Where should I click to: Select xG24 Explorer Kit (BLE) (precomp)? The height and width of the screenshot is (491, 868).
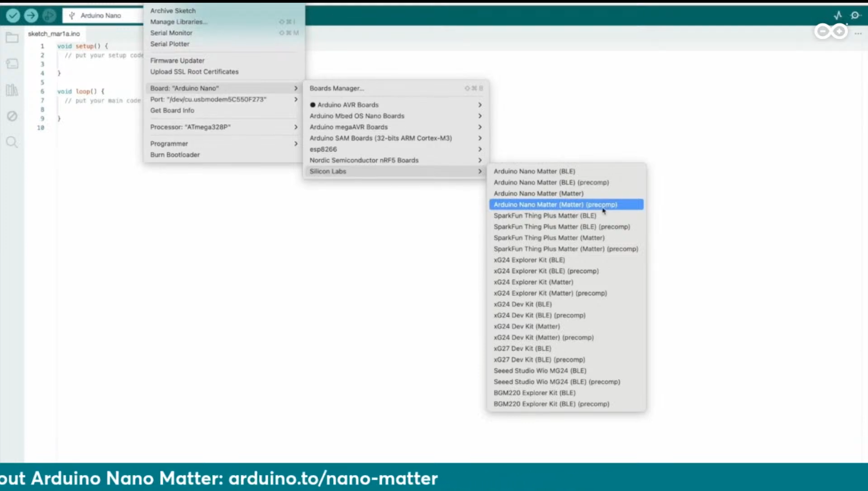566,271
